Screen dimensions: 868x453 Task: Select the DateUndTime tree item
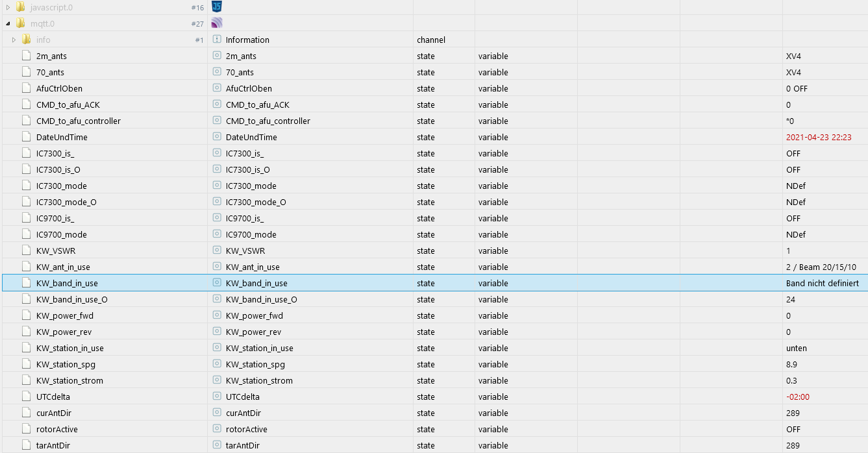62,137
